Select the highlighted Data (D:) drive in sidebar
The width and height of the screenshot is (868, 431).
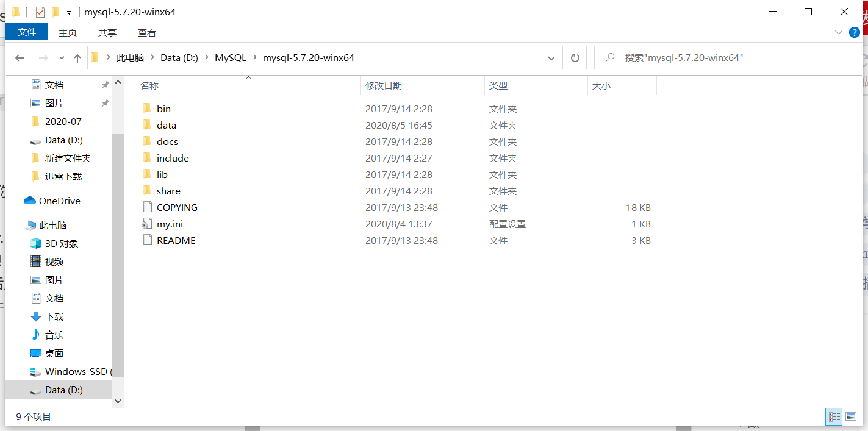pos(59,390)
